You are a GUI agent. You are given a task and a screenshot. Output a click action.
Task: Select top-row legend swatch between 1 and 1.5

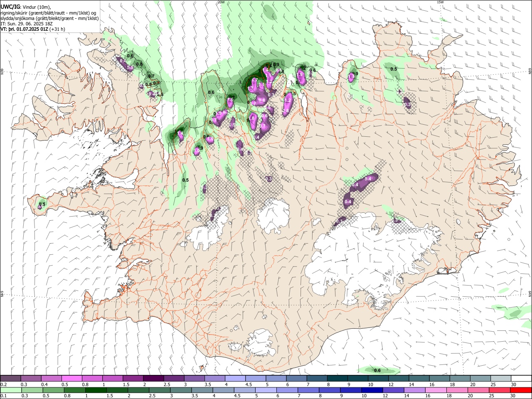click(112, 379)
